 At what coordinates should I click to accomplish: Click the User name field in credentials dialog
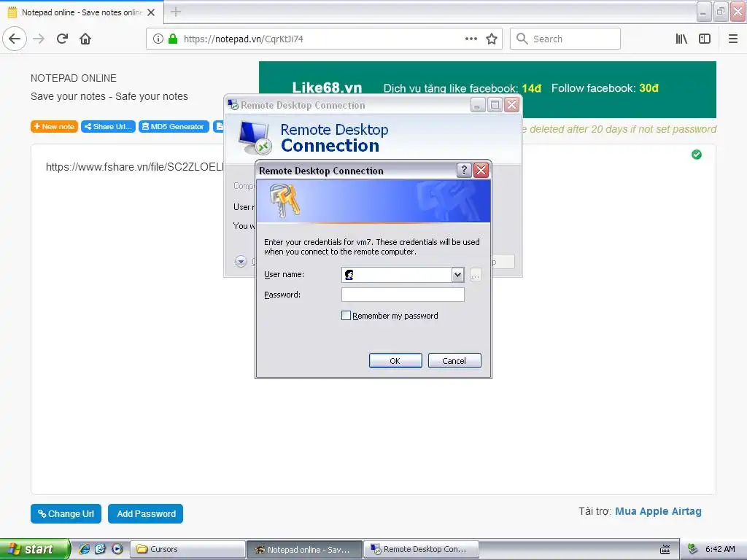(x=403, y=275)
